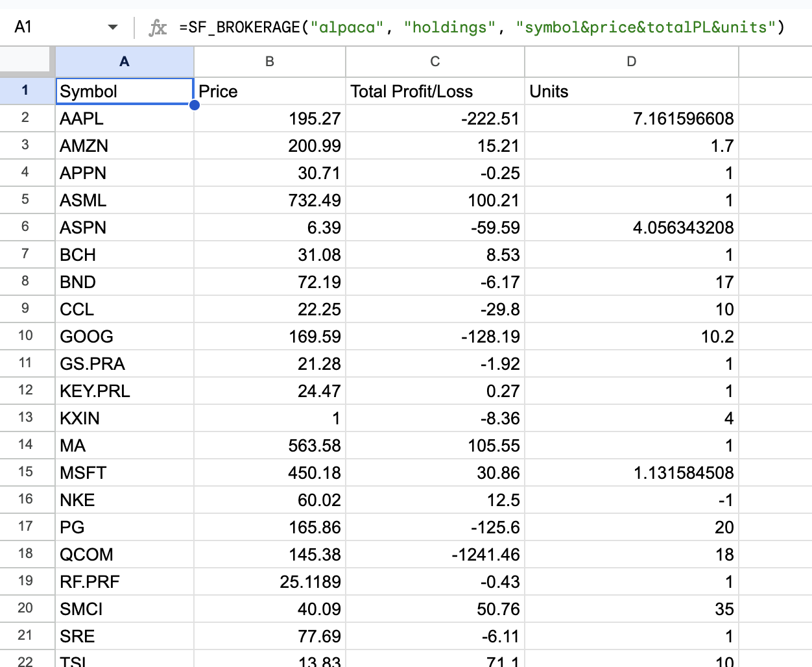Select row 20 header
Image resolution: width=812 pixels, height=667 pixels.
tap(25, 608)
